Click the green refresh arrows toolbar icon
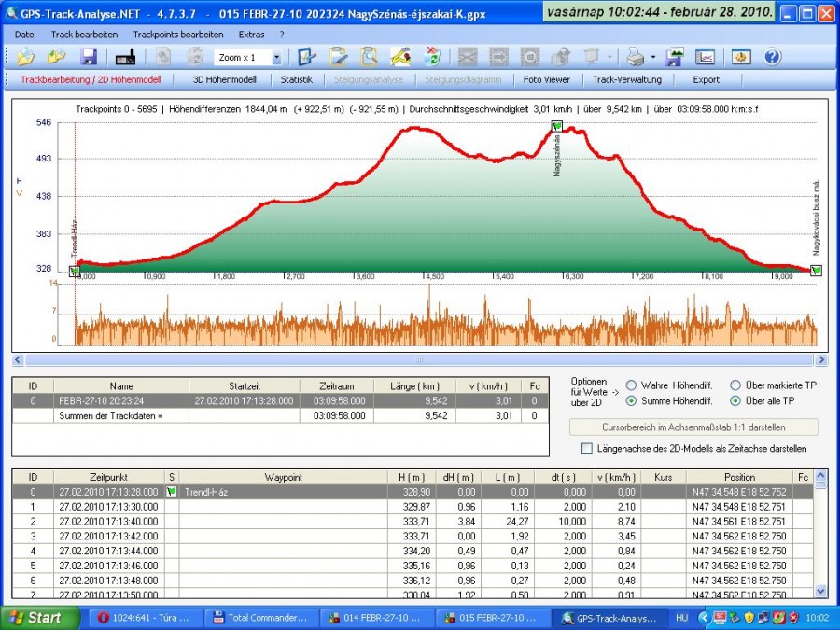This screenshot has width=840, height=630. pos(432,57)
